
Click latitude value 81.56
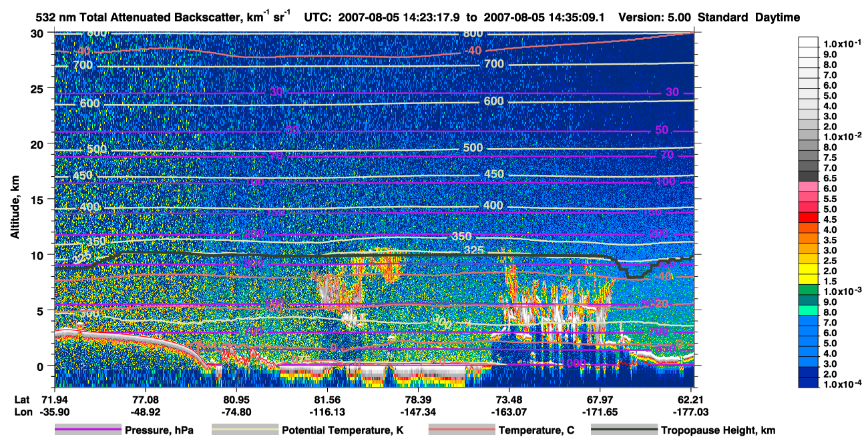tap(328, 400)
